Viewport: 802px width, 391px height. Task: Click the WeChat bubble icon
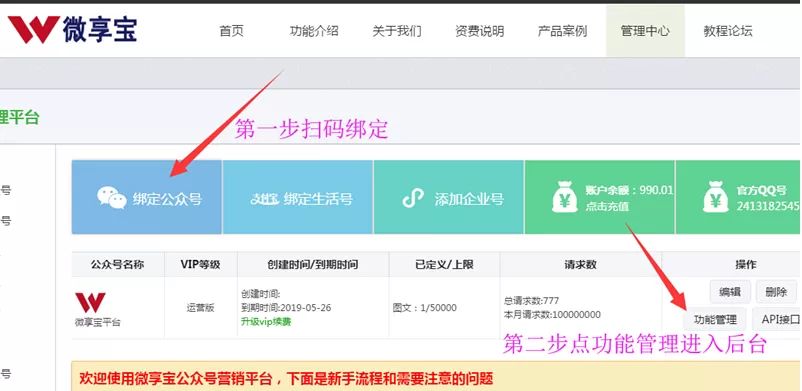click(x=112, y=198)
